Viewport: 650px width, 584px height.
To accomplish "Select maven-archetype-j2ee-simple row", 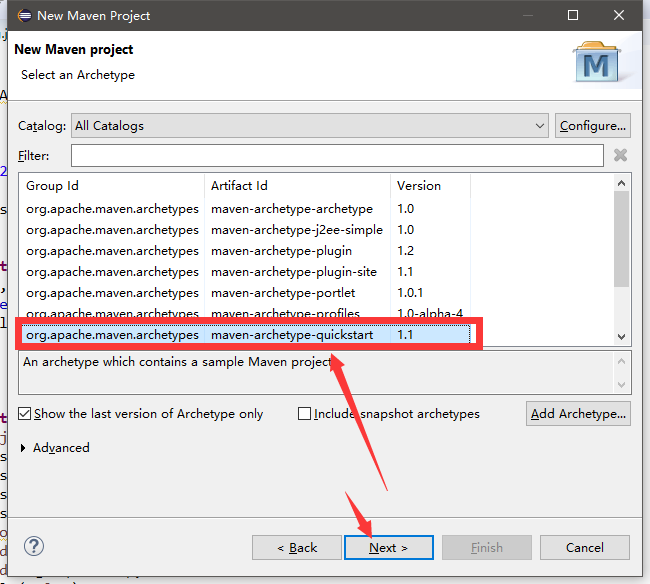I will click(x=245, y=230).
